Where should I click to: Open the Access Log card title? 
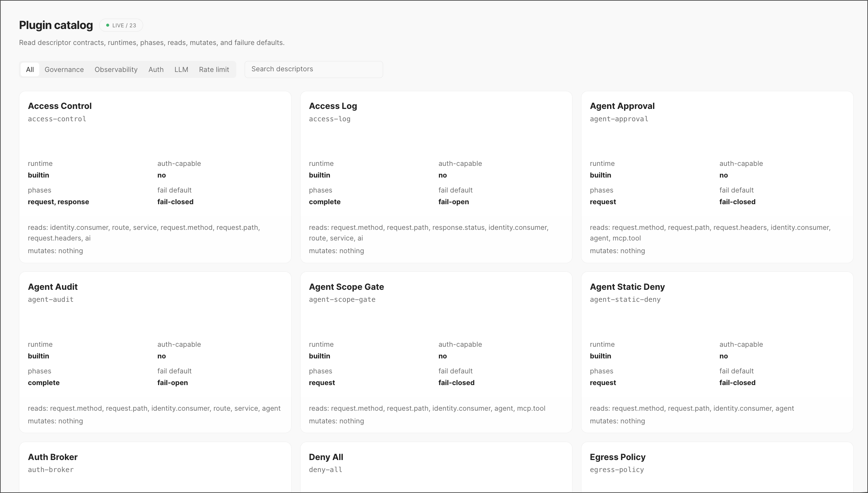[x=333, y=106]
